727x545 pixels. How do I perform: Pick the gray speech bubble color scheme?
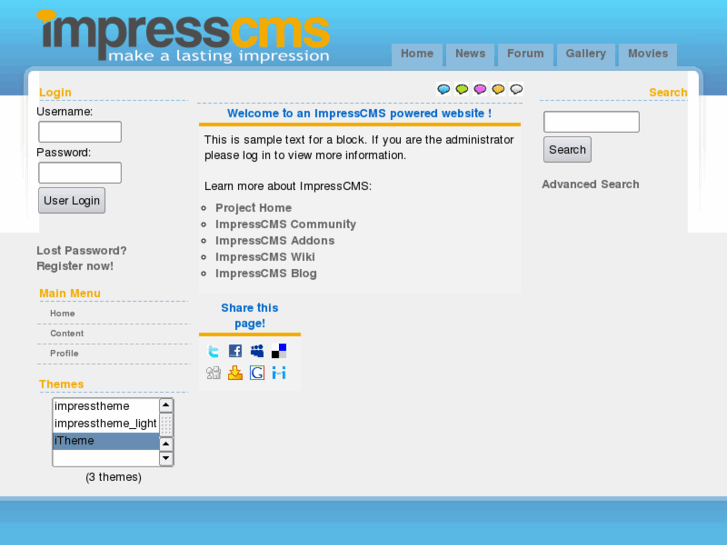pos(516,89)
